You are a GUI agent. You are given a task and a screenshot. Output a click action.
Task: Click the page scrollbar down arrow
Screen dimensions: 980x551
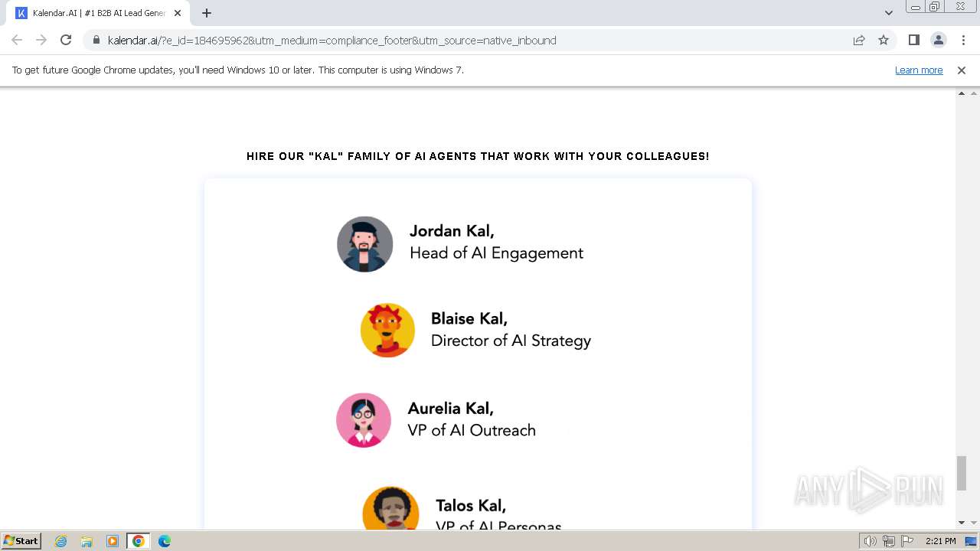[962, 523]
